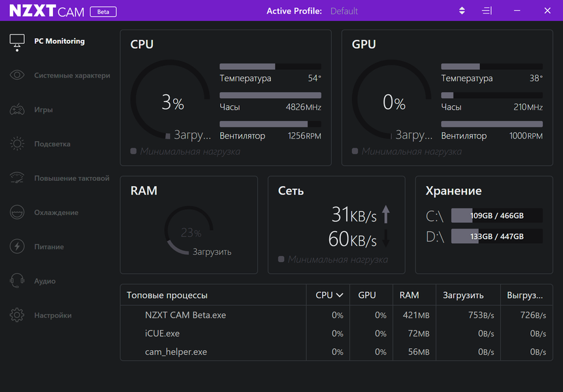This screenshot has width=563, height=392.
Task: Click the CPU column sort chevron
Action: tap(340, 295)
